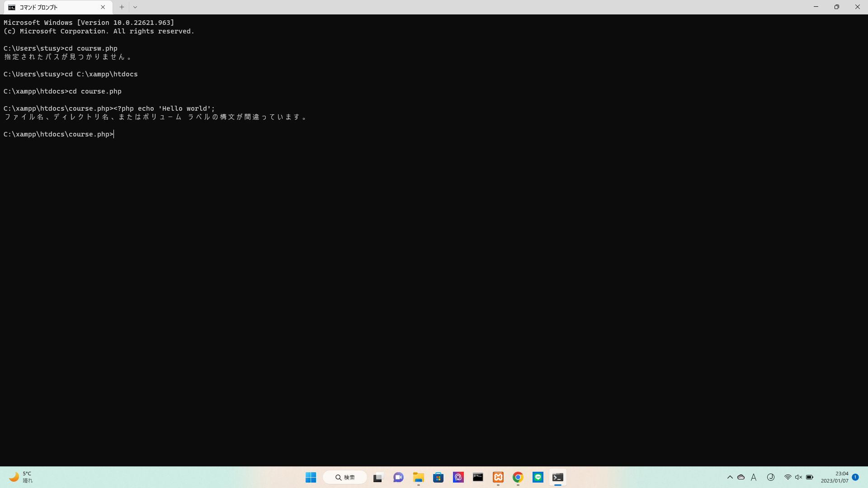Click the IME J mode tray icon
The height and width of the screenshot is (488, 868).
(x=771, y=477)
